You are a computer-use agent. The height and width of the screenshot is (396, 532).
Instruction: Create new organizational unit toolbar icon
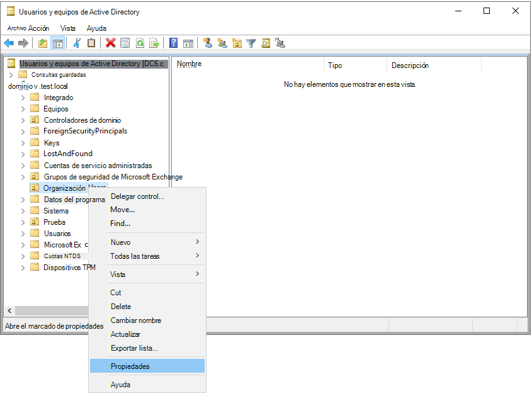pos(237,43)
